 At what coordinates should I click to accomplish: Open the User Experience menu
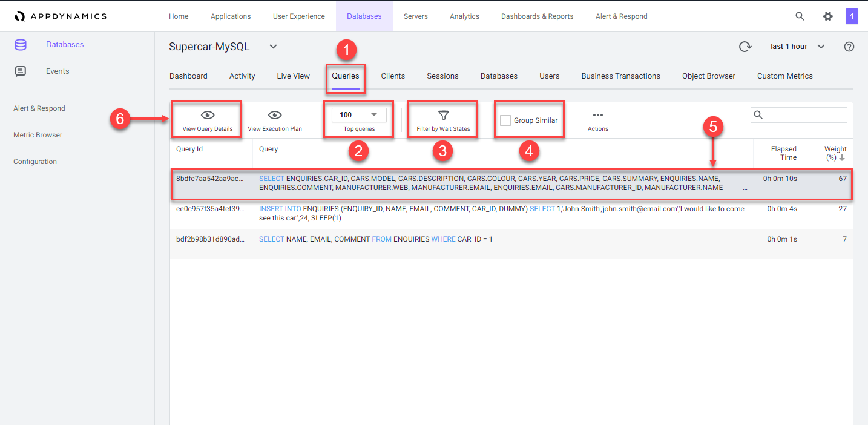tap(299, 16)
